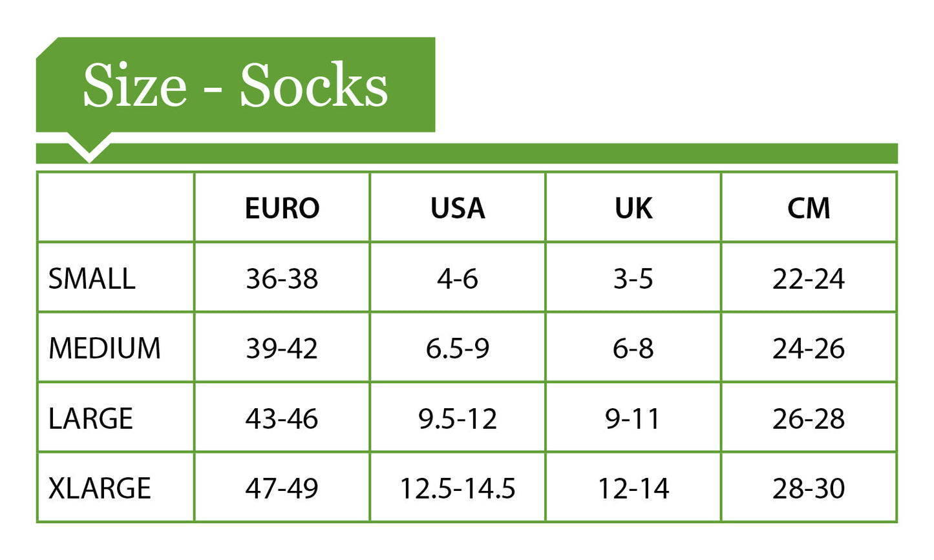Select the SMALL row label
Viewport: 934px width, 560px height.
click(92, 279)
